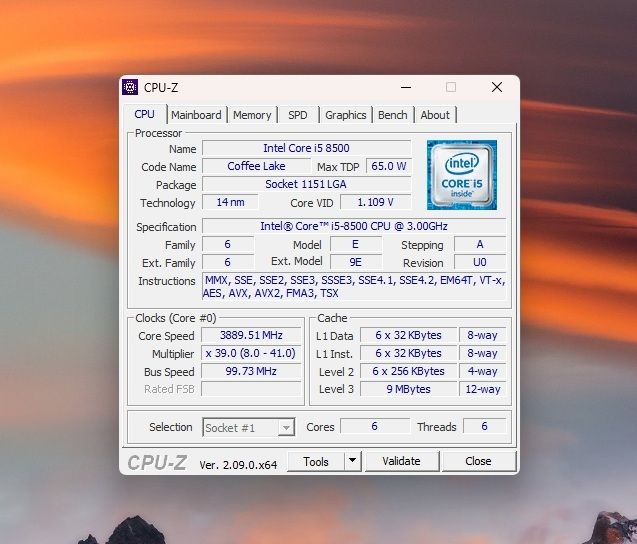The image size is (637, 544).
Task: Switch to the Mainboard tab
Action: coord(196,115)
